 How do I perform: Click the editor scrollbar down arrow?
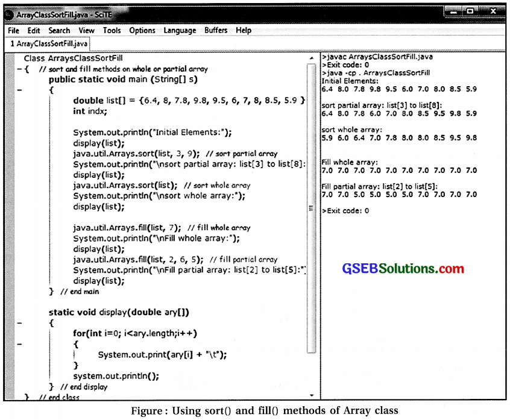(313, 394)
